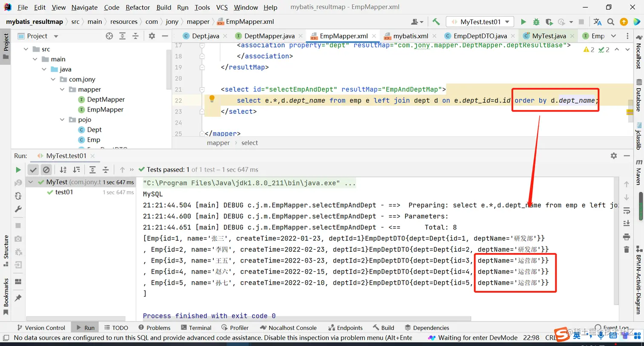
Task: Build the project with the hammer icon
Action: click(x=436, y=22)
